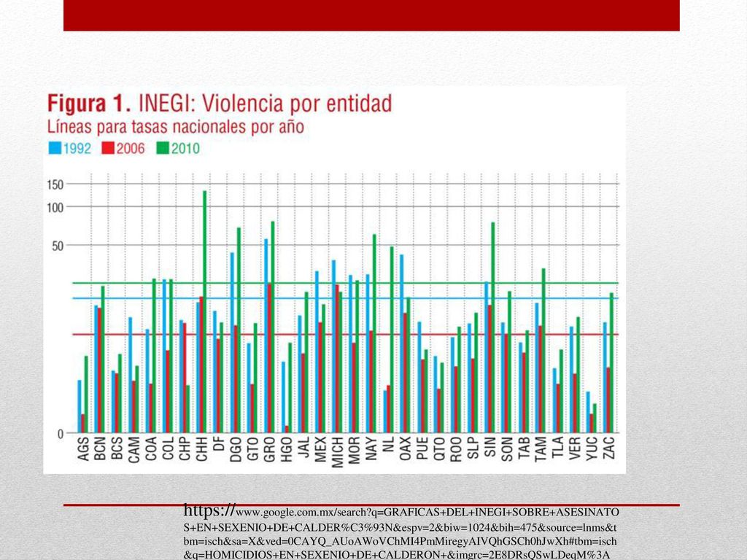Viewport: 747px width, 560px height.
Task: Click the tallest green CHH 2010 bar
Action: tap(205, 312)
